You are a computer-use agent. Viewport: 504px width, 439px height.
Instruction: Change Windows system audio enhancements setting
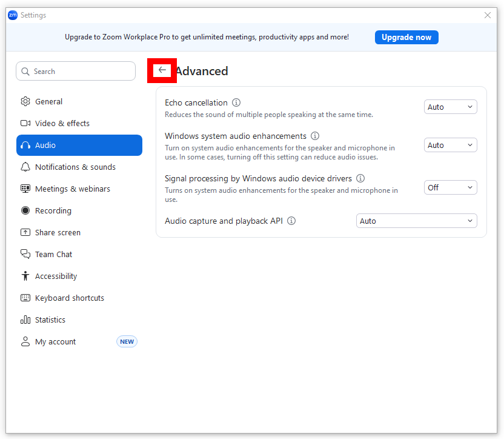pyautogui.click(x=450, y=145)
